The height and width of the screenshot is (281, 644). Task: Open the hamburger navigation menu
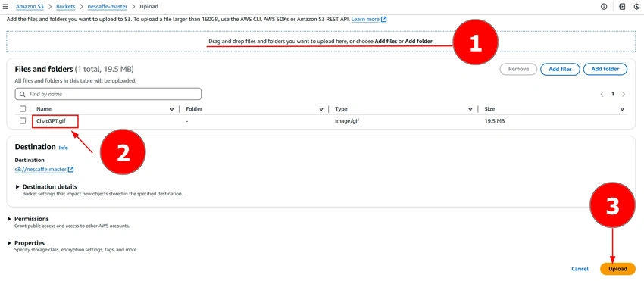tap(5, 7)
